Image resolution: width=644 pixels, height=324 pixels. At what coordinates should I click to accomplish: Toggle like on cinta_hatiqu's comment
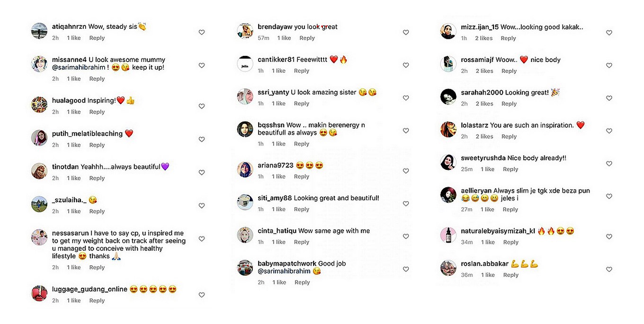[406, 236]
